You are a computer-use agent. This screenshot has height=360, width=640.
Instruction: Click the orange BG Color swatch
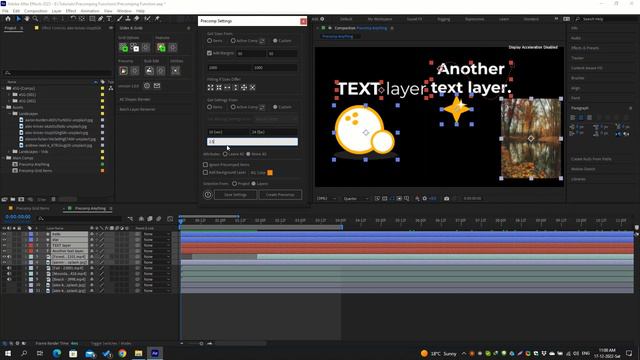(x=270, y=173)
